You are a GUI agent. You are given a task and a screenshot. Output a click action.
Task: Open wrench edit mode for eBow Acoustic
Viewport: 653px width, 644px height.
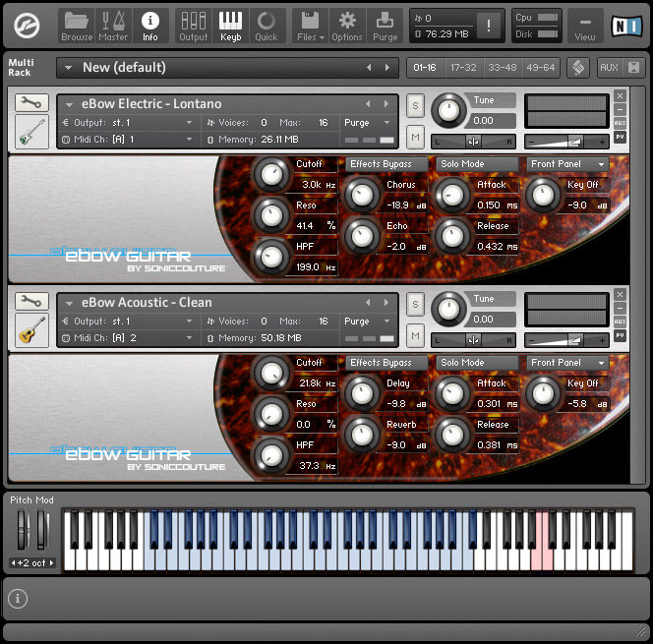[x=31, y=301]
